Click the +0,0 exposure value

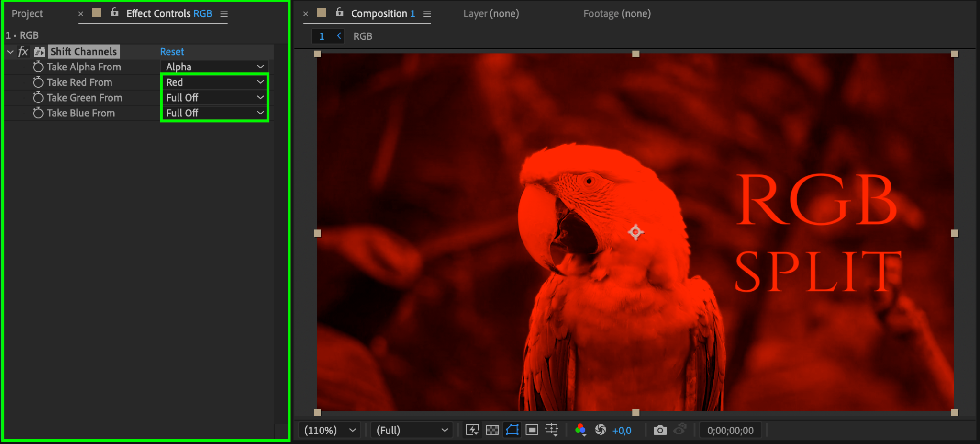pos(622,431)
